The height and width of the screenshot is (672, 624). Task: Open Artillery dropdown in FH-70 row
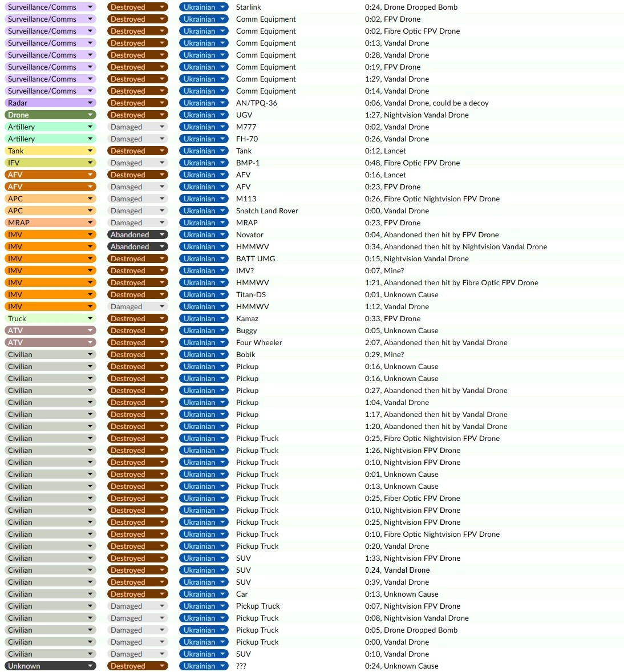pyautogui.click(x=50, y=139)
